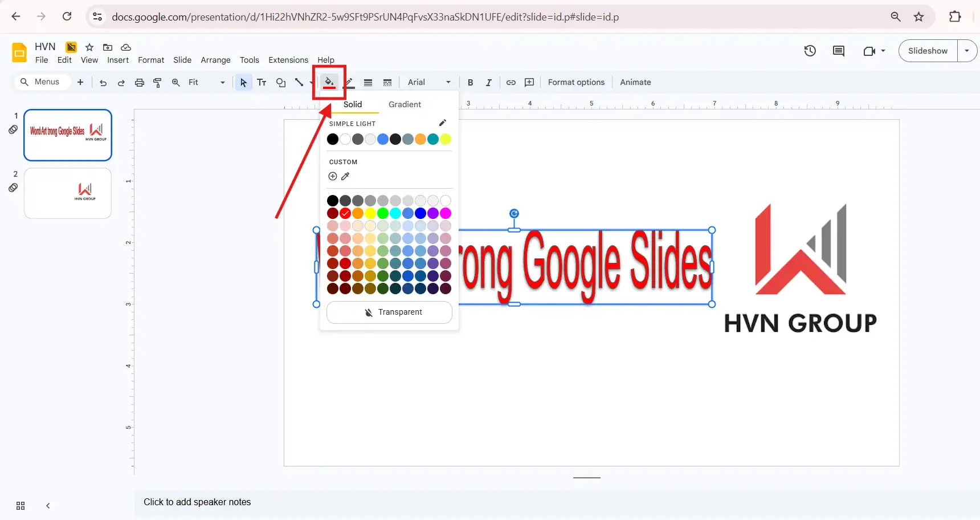Open the Fit zoom dropdown
Image resolution: width=980 pixels, height=520 pixels.
click(222, 82)
